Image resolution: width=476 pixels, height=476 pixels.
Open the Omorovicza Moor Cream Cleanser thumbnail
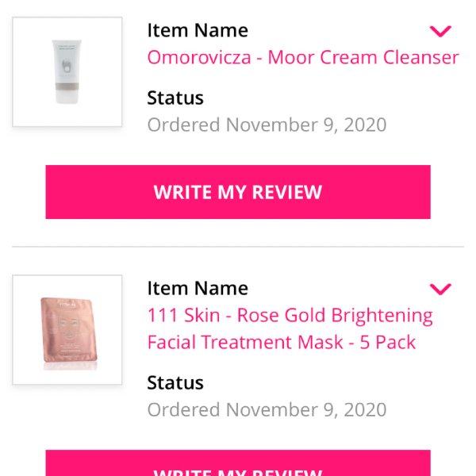pos(67,71)
